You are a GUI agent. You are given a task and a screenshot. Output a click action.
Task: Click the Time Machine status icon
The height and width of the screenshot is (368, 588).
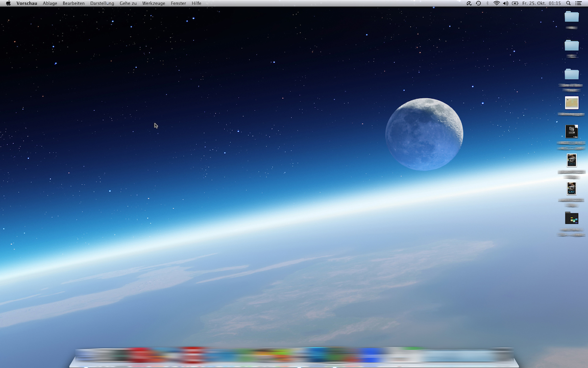click(478, 3)
